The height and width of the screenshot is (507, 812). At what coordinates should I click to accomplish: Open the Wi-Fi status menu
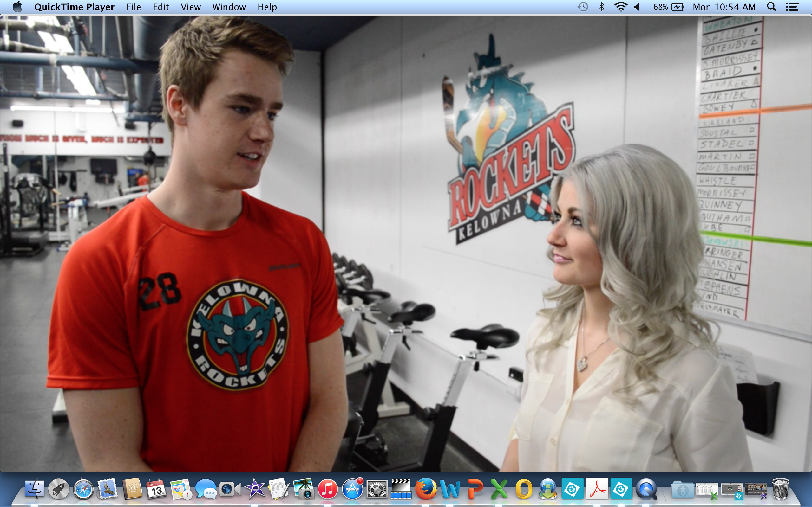(x=620, y=7)
